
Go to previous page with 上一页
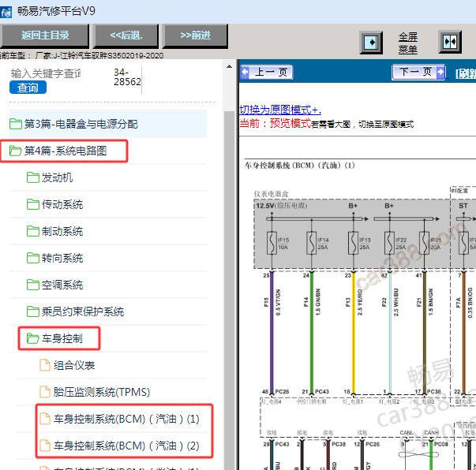pyautogui.click(x=267, y=73)
